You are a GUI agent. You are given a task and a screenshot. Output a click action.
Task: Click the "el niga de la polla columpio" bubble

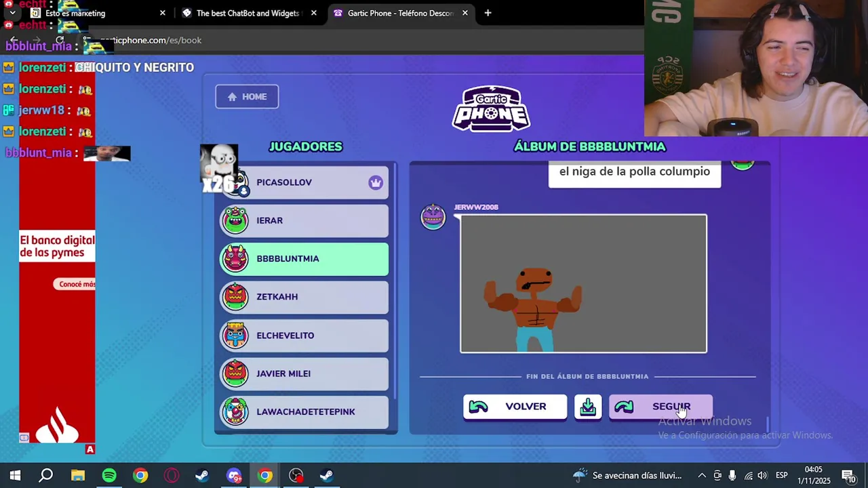coord(635,173)
